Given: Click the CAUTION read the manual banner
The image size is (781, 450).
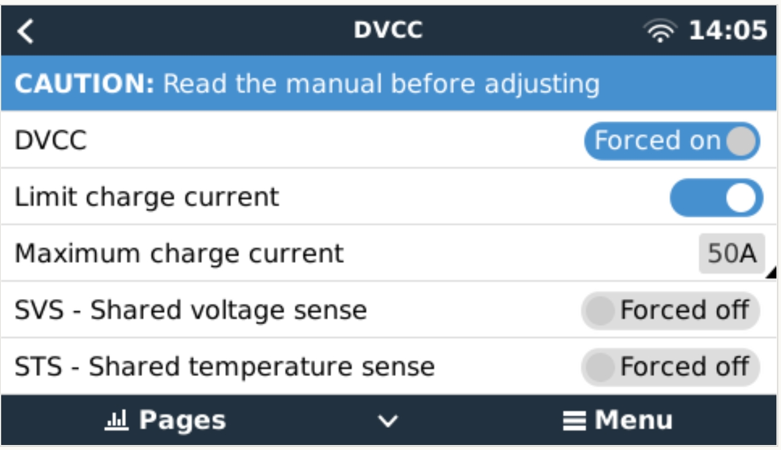Looking at the screenshot, I should 389,83.
